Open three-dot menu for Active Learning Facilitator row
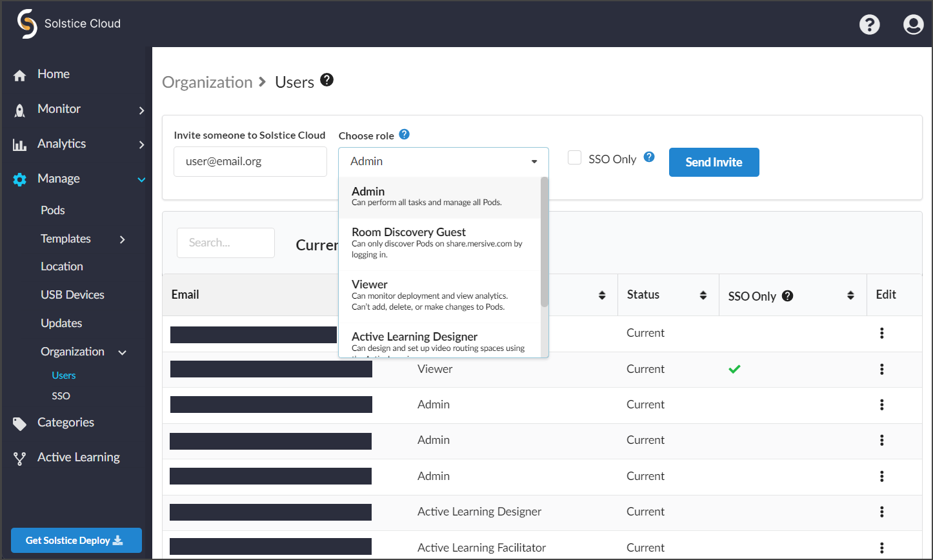 pos(882,548)
